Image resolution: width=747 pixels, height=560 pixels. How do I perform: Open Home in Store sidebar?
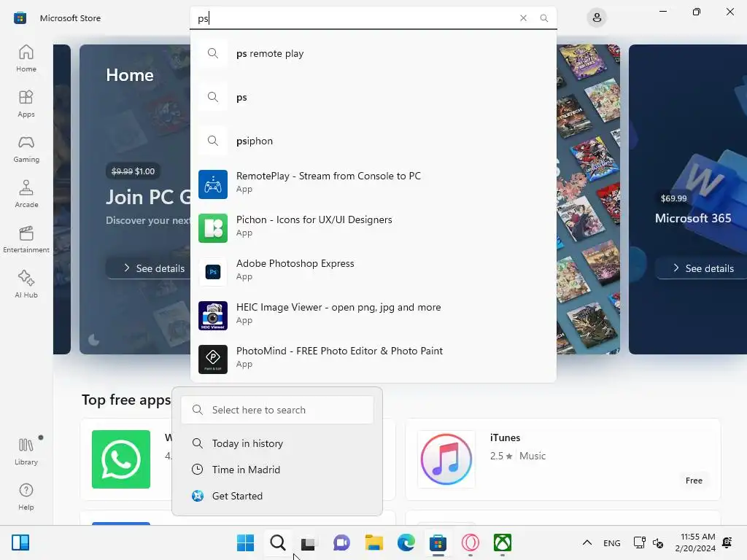tap(26, 58)
